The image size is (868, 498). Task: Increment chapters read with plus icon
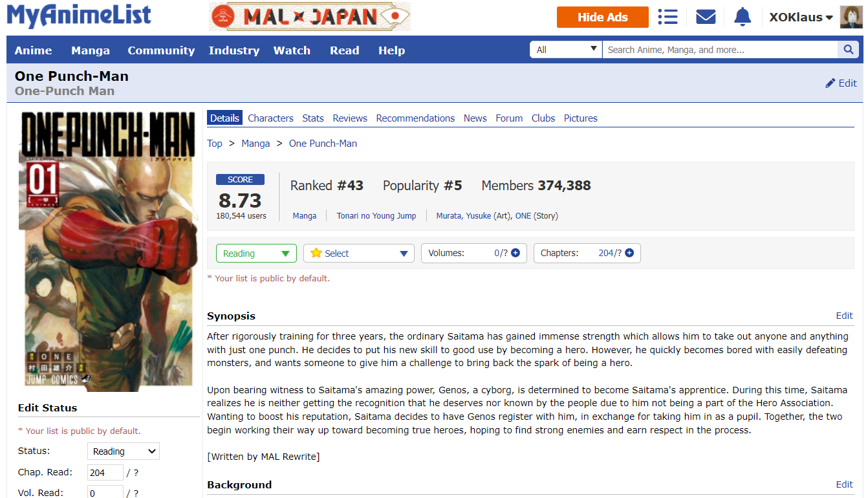(x=629, y=254)
